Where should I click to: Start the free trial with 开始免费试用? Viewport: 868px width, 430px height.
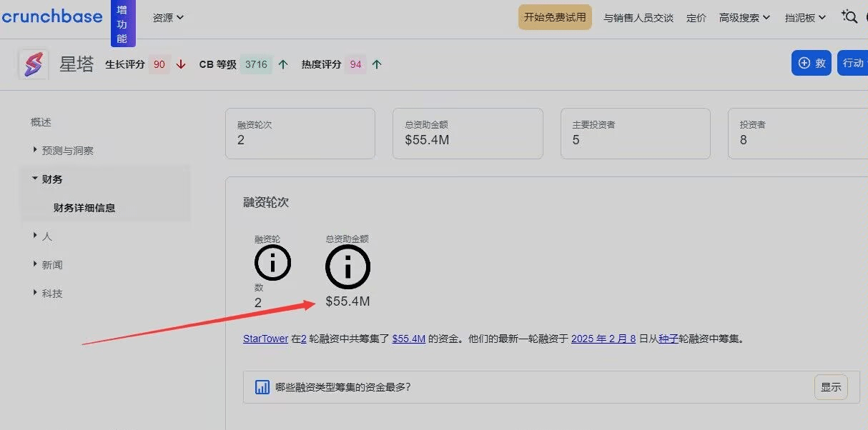555,17
